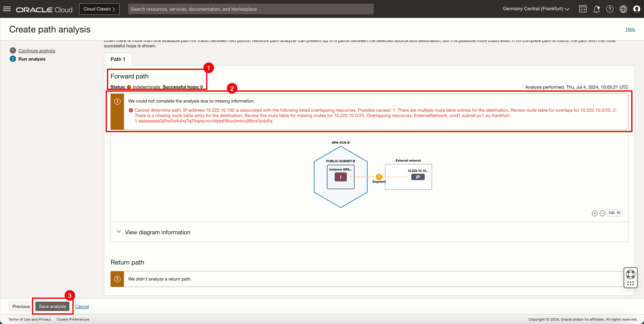
Task: Select the Path 1 tab
Action: point(118,59)
